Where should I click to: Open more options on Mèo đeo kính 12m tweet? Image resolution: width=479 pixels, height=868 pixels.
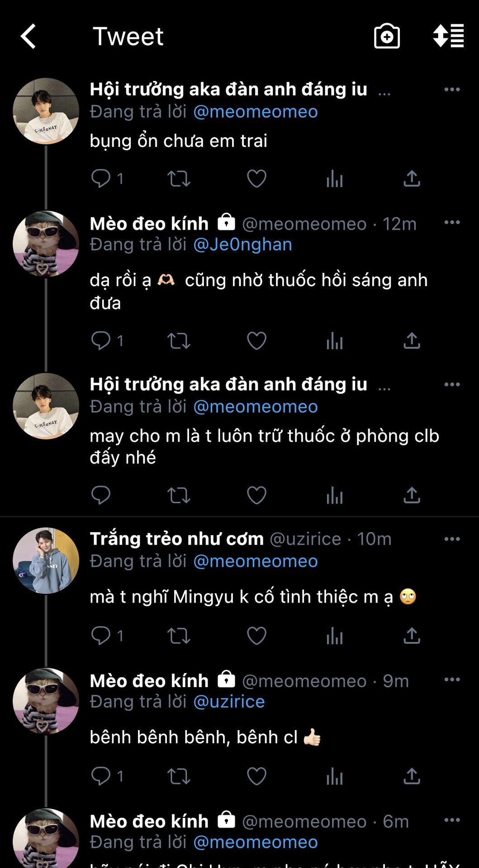(452, 222)
